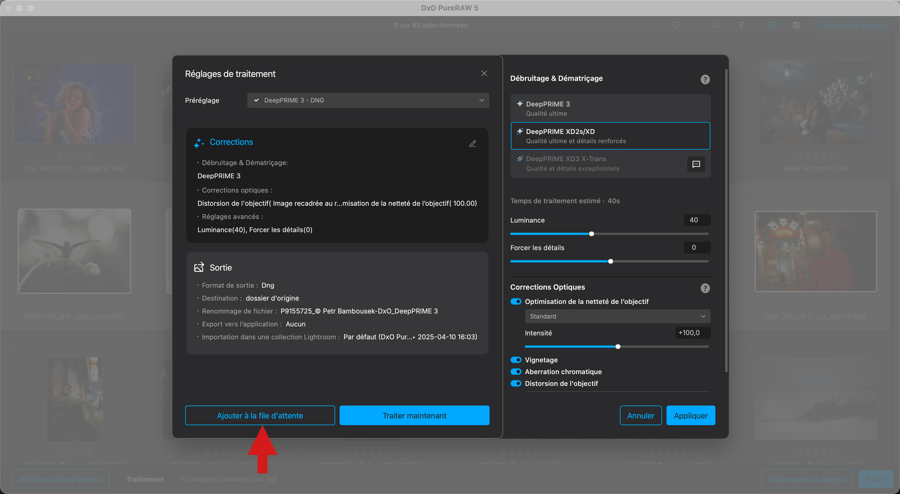Click the Forcer les détails slider handle
This screenshot has height=494, width=900.
click(610, 261)
